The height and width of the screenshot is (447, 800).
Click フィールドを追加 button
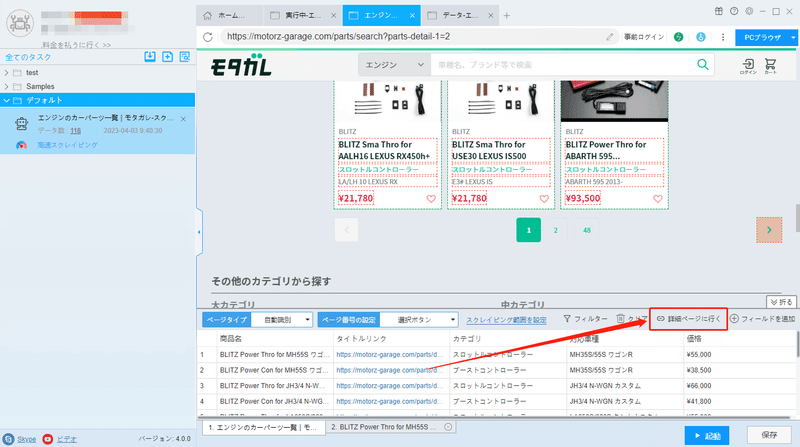(763, 319)
